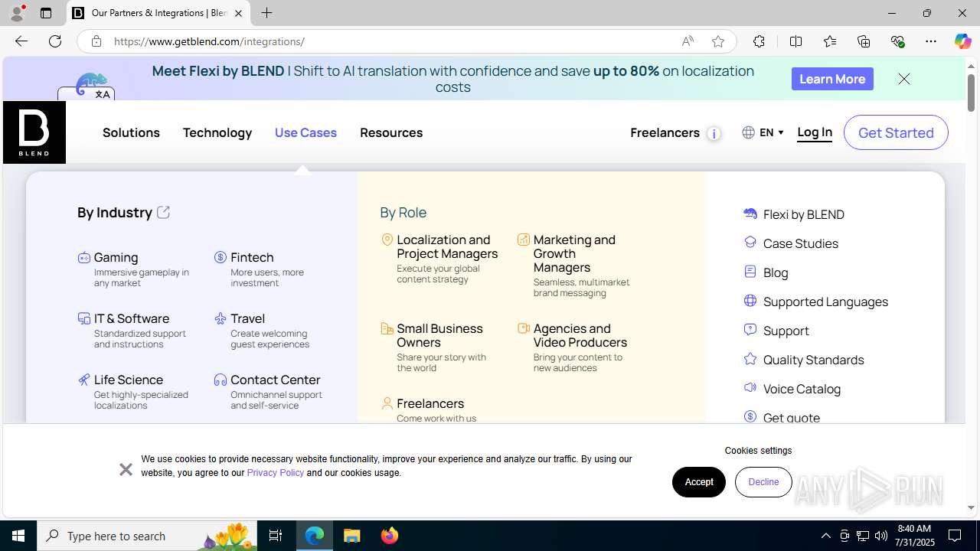This screenshot has width=980, height=551.
Task: Click the Flexi by BLEND chameleon icon
Action: coord(750,214)
